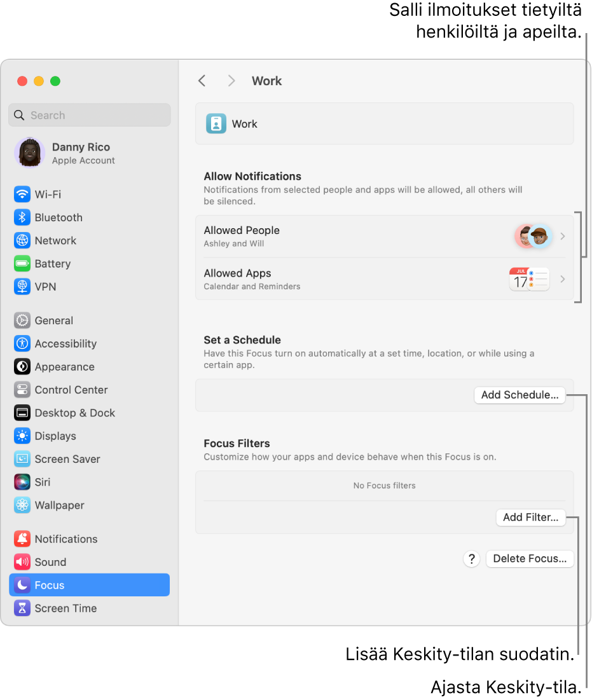This screenshot has width=592, height=700.
Task: Select the Bluetooth label in sidebar
Action: pyautogui.click(x=59, y=217)
